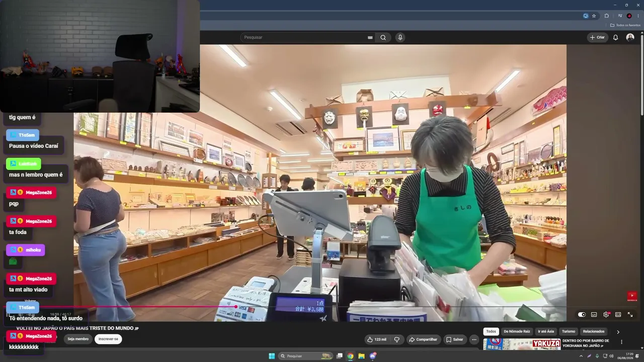Click the Criar create button

(x=597, y=37)
